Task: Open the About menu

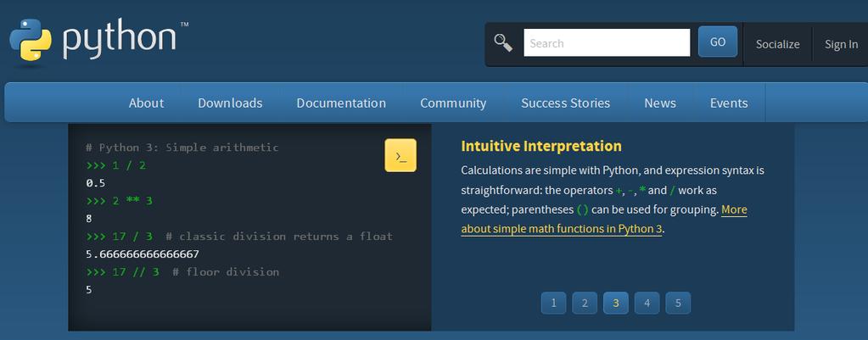Action: (x=146, y=103)
